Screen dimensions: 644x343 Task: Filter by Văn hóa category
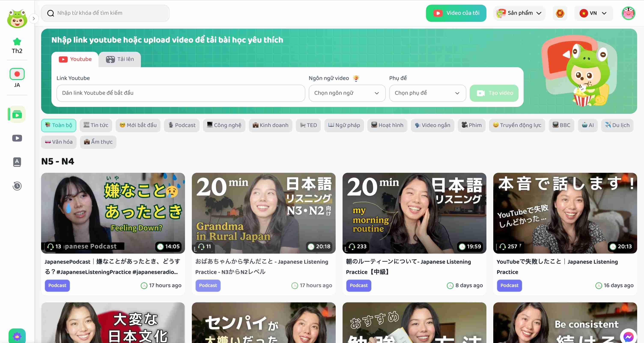tap(59, 142)
